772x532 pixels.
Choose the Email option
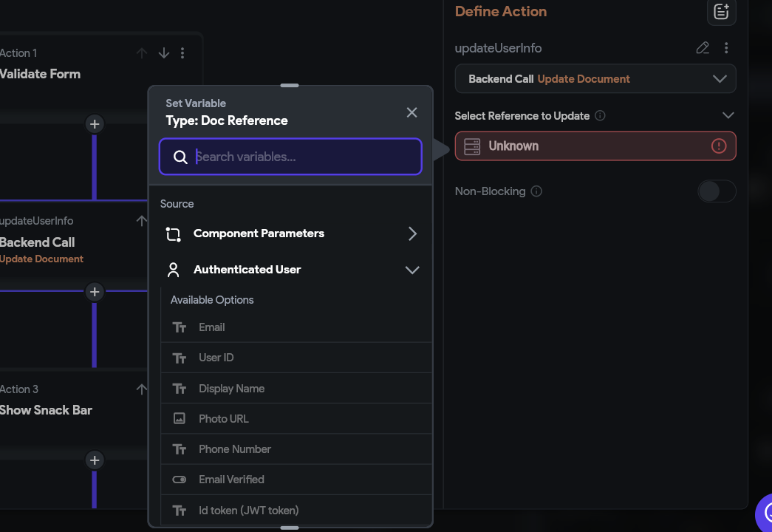pyautogui.click(x=296, y=327)
